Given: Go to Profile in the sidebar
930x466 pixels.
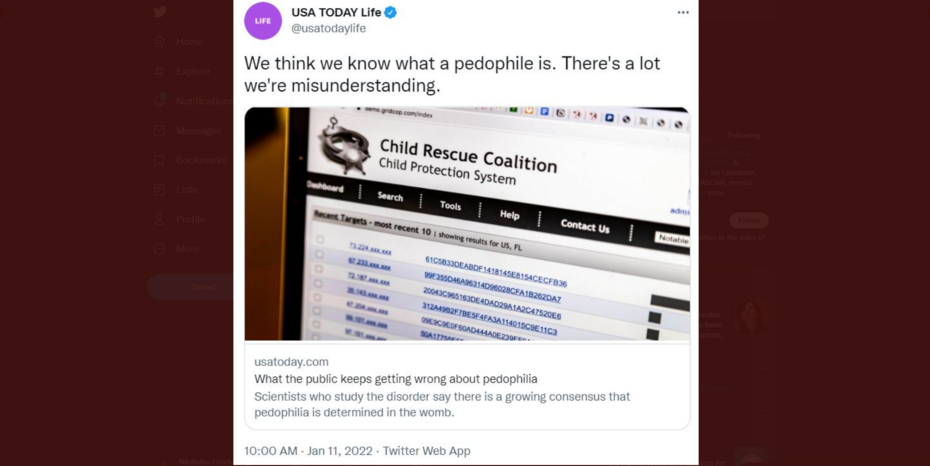Looking at the screenshot, I should pos(189,219).
